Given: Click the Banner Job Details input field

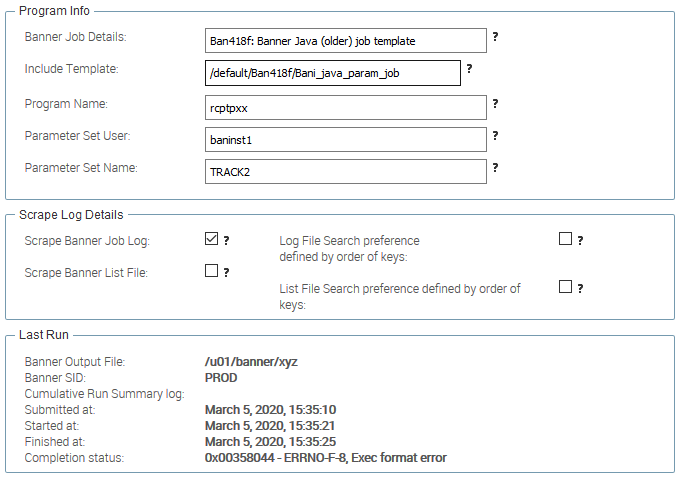Looking at the screenshot, I should pyautogui.click(x=344, y=41).
